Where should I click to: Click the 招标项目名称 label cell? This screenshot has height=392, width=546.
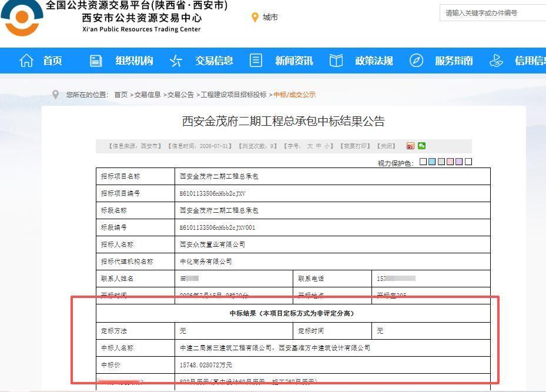pos(135,176)
